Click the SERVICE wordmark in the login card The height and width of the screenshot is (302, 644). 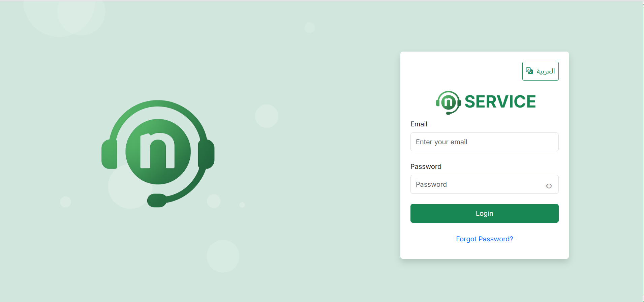point(500,102)
